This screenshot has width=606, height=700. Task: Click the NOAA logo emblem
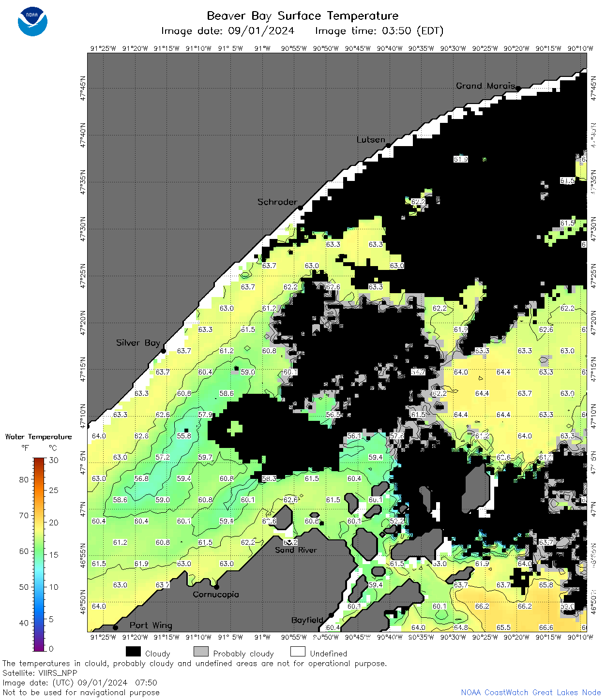(x=32, y=21)
